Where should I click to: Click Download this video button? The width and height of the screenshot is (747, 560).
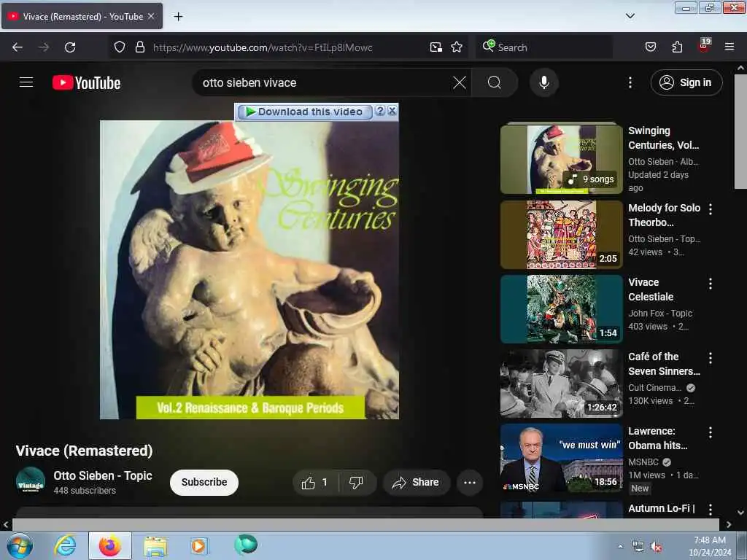[305, 112]
